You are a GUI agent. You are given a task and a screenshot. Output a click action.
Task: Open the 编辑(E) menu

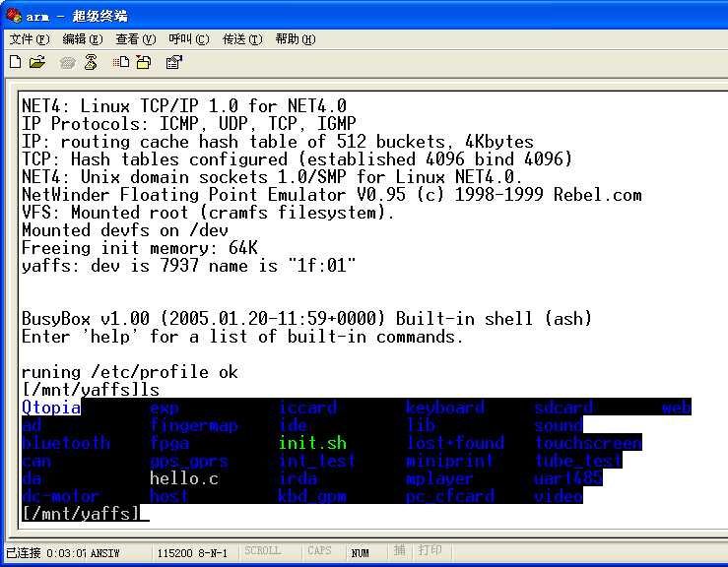[x=83, y=39]
